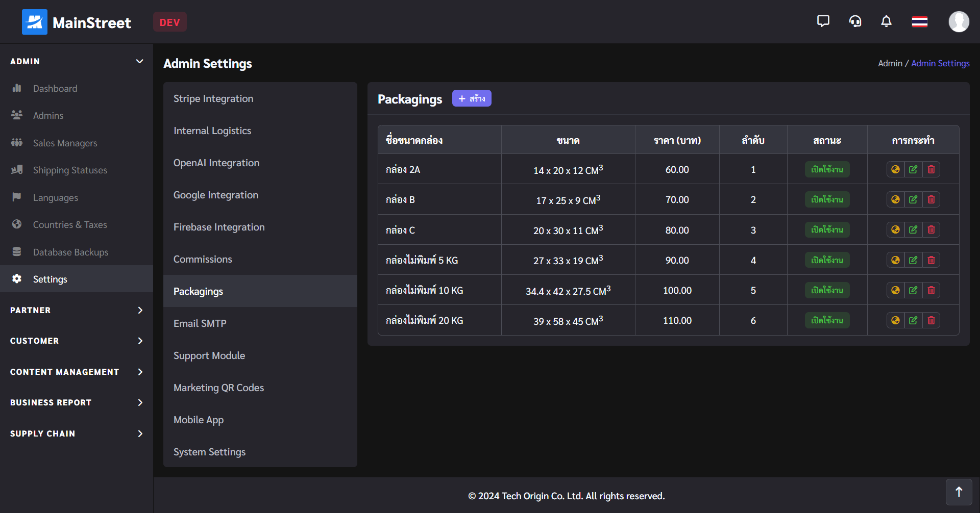The width and height of the screenshot is (980, 513).
Task: Toggle status badge for กล่องไม่พิมพ์ 20 KG
Action: 827,320
